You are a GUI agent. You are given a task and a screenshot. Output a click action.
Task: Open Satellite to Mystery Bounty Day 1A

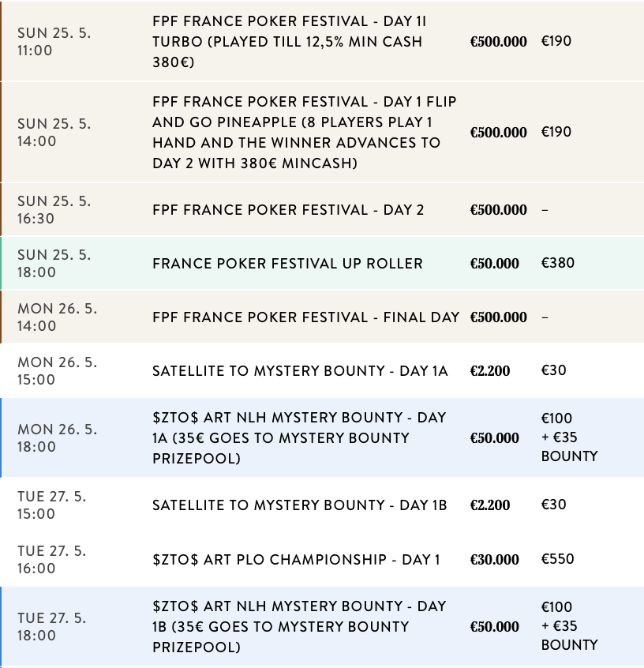click(300, 371)
